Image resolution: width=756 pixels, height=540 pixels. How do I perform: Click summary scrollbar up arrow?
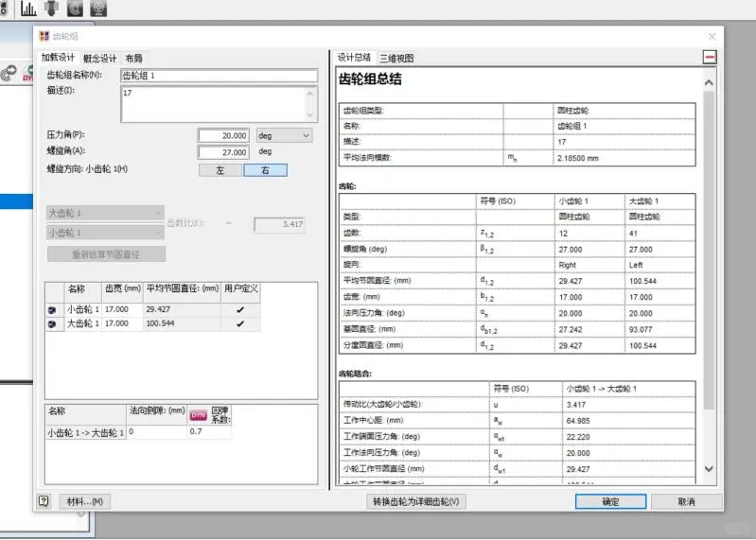click(709, 83)
